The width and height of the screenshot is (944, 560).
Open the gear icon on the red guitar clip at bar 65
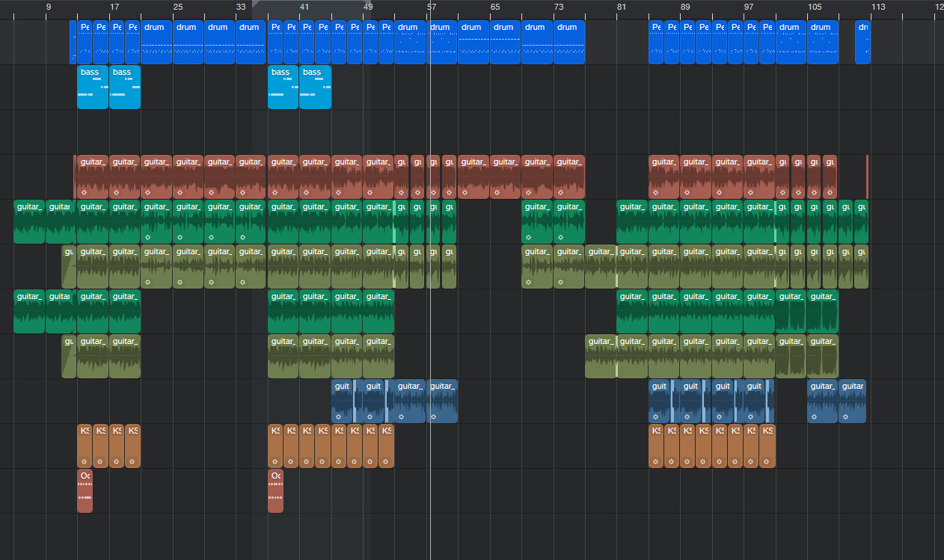497,192
